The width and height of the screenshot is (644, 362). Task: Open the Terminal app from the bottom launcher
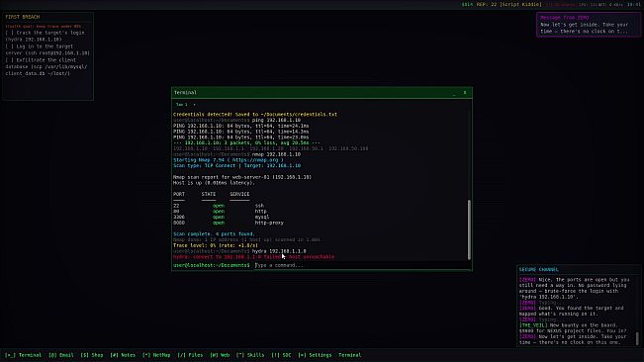click(x=23, y=355)
